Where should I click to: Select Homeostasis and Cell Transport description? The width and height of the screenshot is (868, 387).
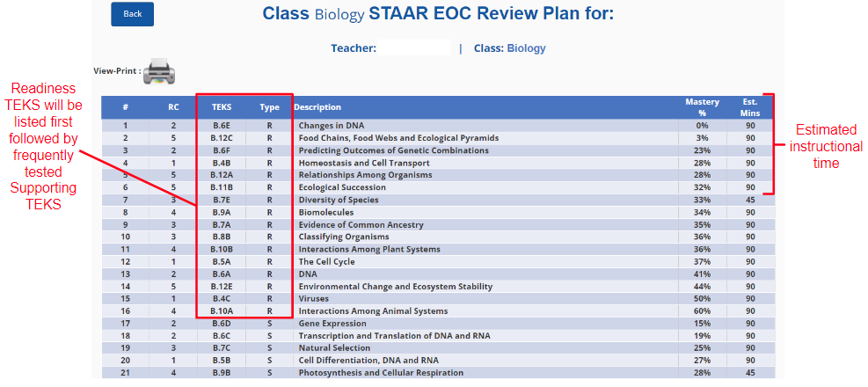[x=364, y=163]
